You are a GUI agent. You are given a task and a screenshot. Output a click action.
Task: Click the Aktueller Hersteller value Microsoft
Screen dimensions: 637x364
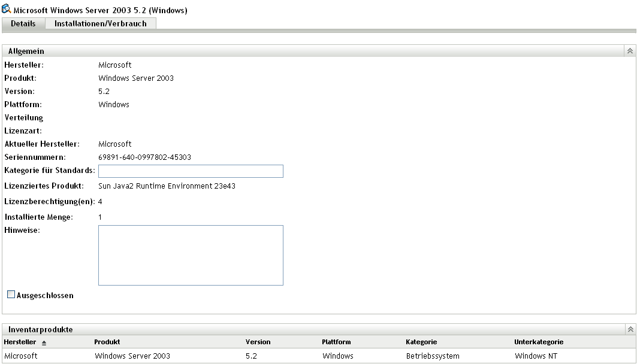pyautogui.click(x=115, y=144)
